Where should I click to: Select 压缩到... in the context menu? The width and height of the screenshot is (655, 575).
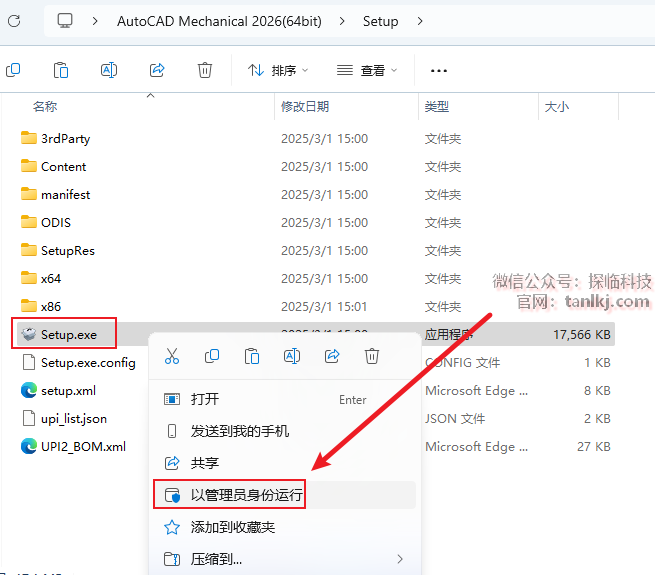pyautogui.click(x=285, y=559)
